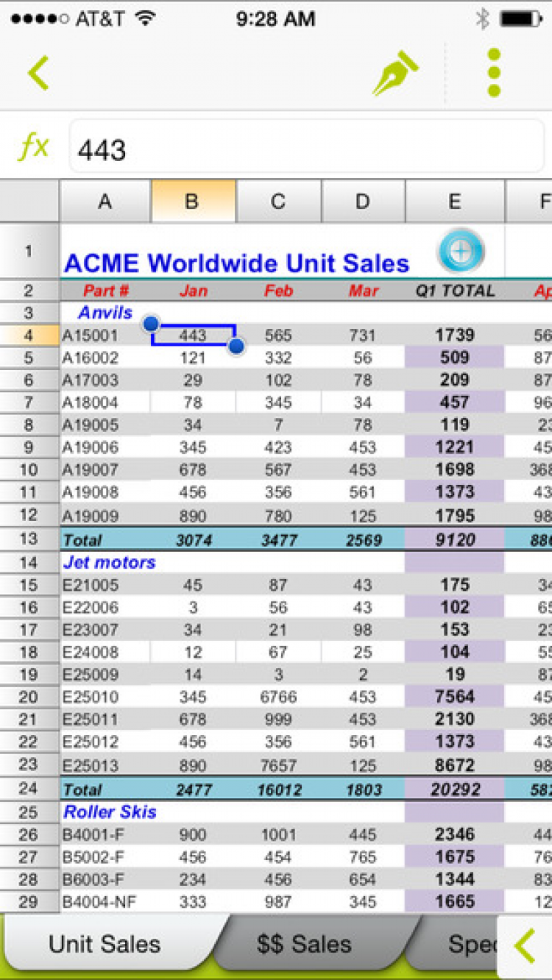Click the Feb value 7657
This screenshot has height=980, width=552.
[278, 765]
